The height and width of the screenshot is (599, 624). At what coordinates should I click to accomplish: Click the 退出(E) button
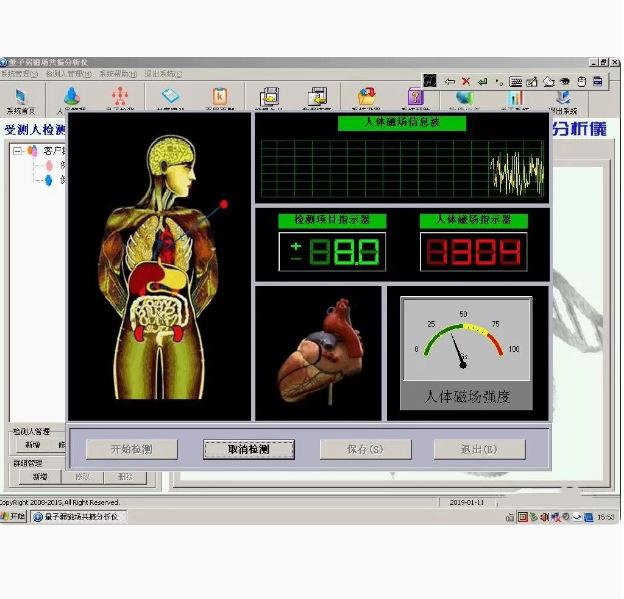pos(479,449)
